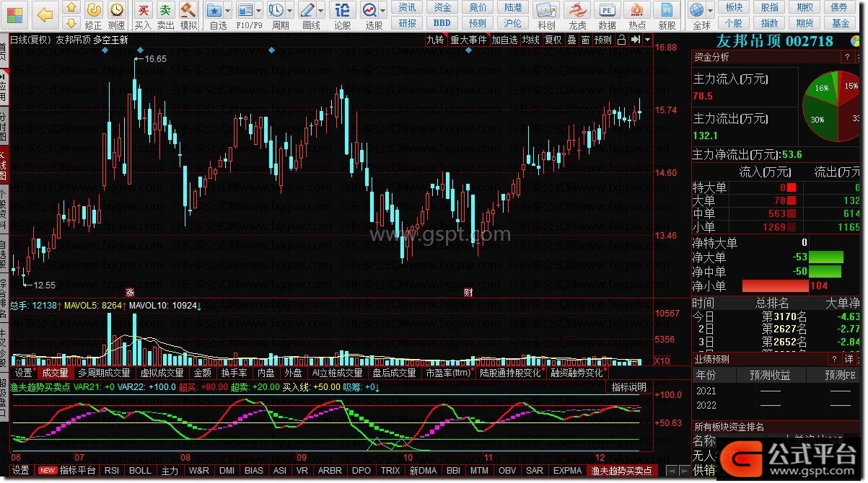This screenshot has height=483, width=868.
Task: Expand the 全球 globe dropdown arrow
Action: pyautogui.click(x=711, y=12)
